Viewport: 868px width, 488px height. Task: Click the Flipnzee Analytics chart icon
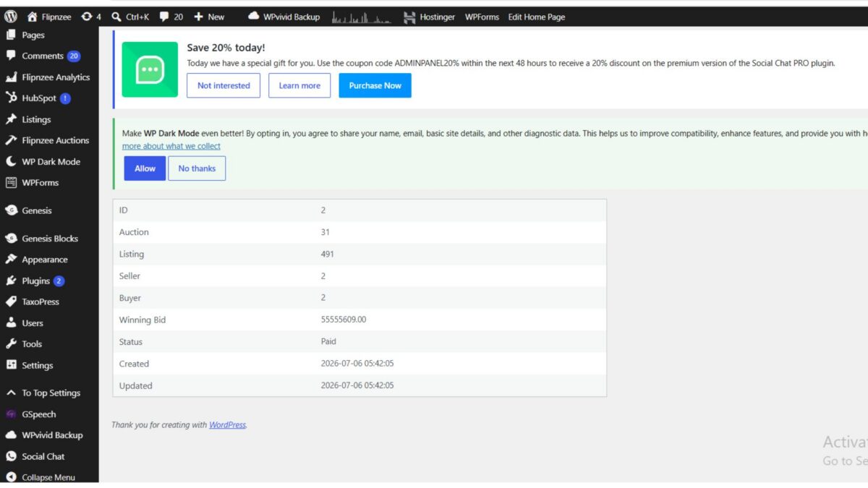(x=11, y=77)
